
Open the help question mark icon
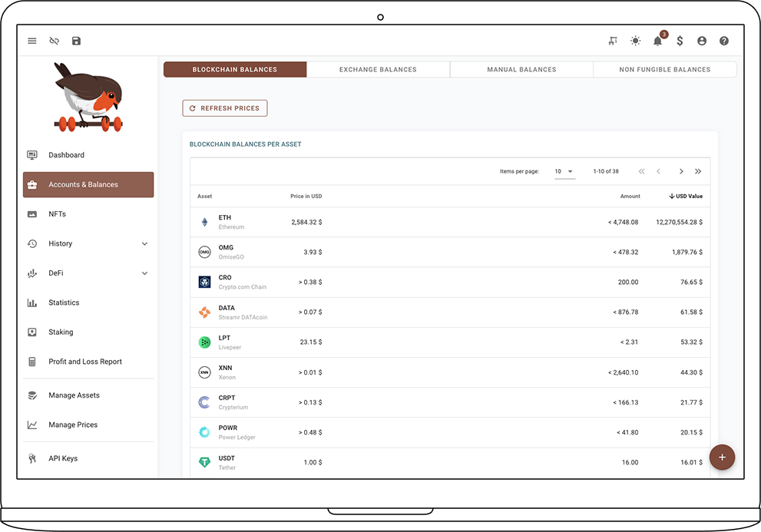click(x=724, y=41)
